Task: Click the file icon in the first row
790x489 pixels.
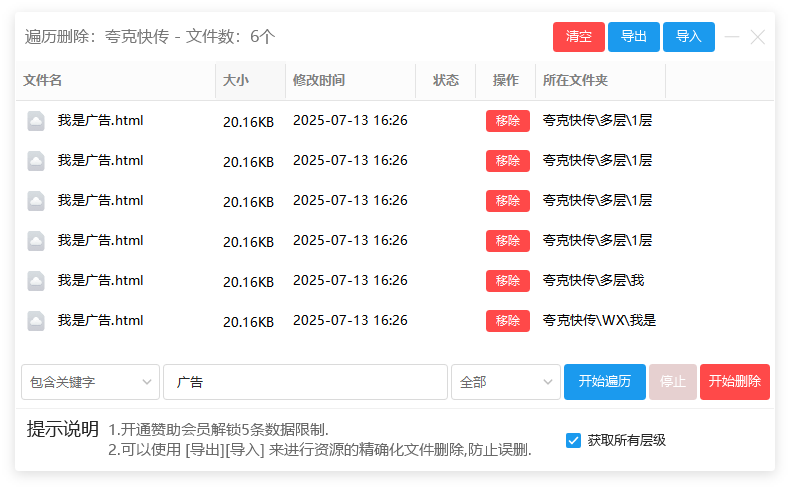Action: [36, 121]
